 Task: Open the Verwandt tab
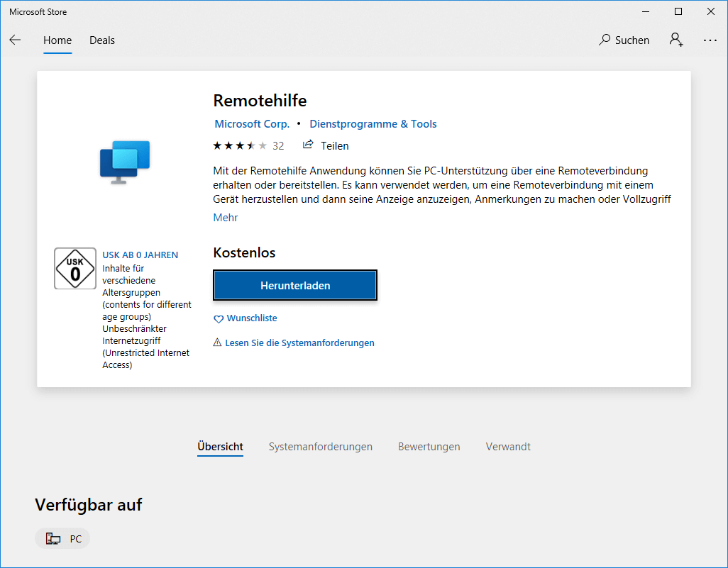[508, 447]
